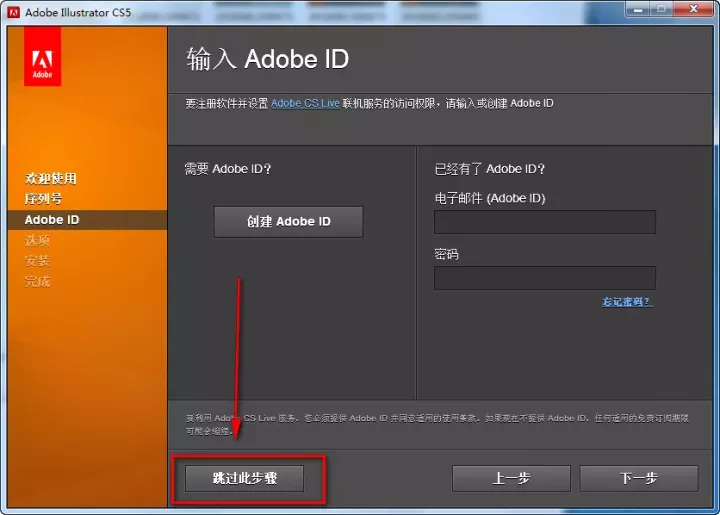Go back with the 上一步 button

(x=511, y=479)
